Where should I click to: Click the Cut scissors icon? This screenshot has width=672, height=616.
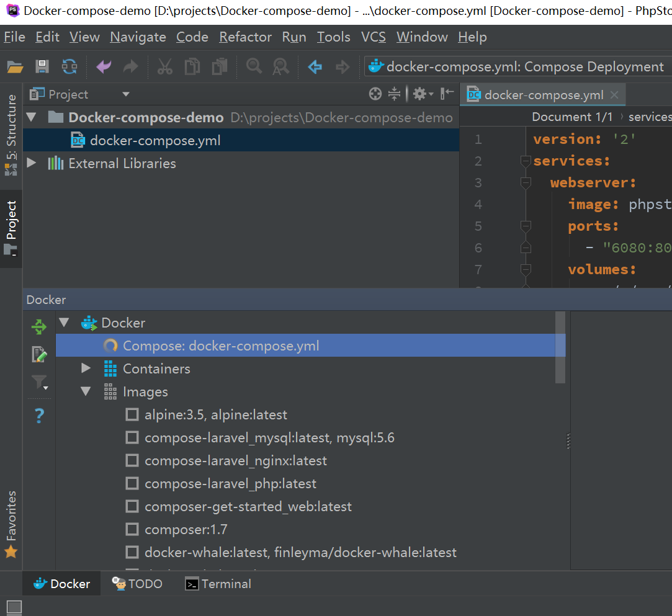point(164,66)
